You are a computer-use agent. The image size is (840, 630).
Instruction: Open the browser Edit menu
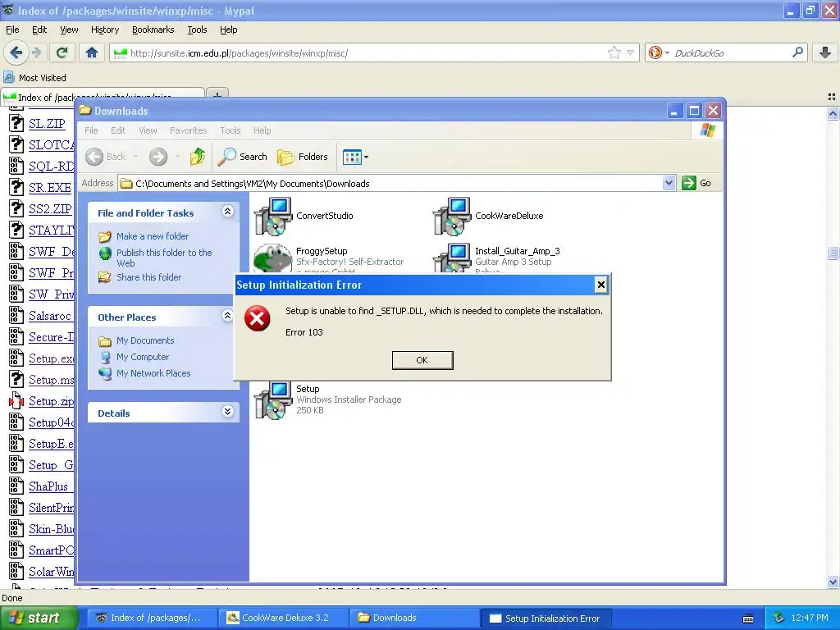pyautogui.click(x=39, y=30)
